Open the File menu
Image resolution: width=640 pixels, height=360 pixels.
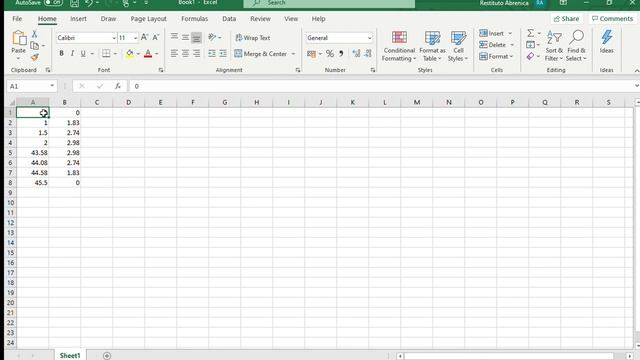(x=17, y=19)
